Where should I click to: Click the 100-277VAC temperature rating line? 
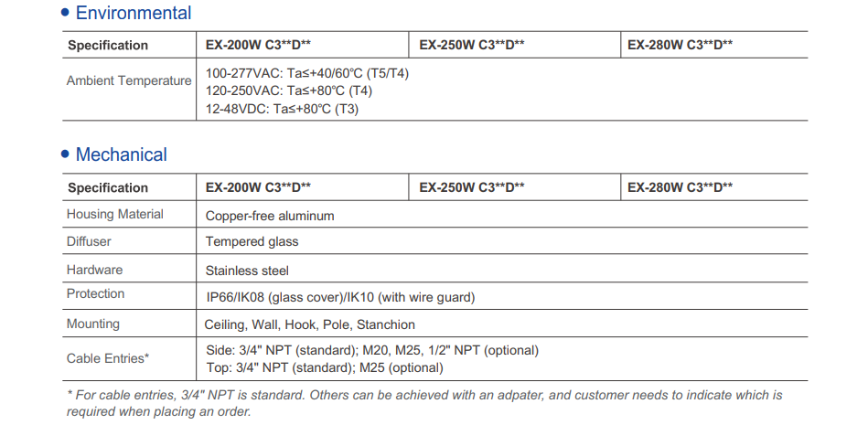[x=306, y=73]
